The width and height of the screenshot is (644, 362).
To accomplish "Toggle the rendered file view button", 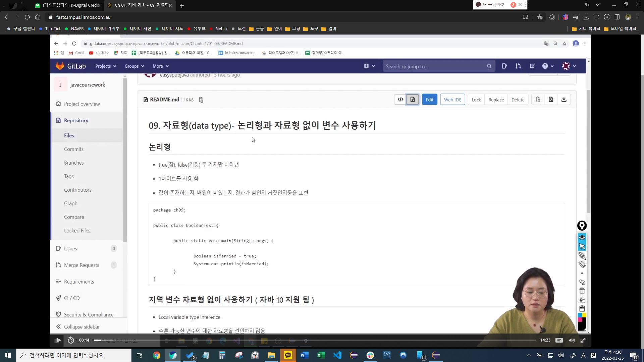I will (x=413, y=100).
